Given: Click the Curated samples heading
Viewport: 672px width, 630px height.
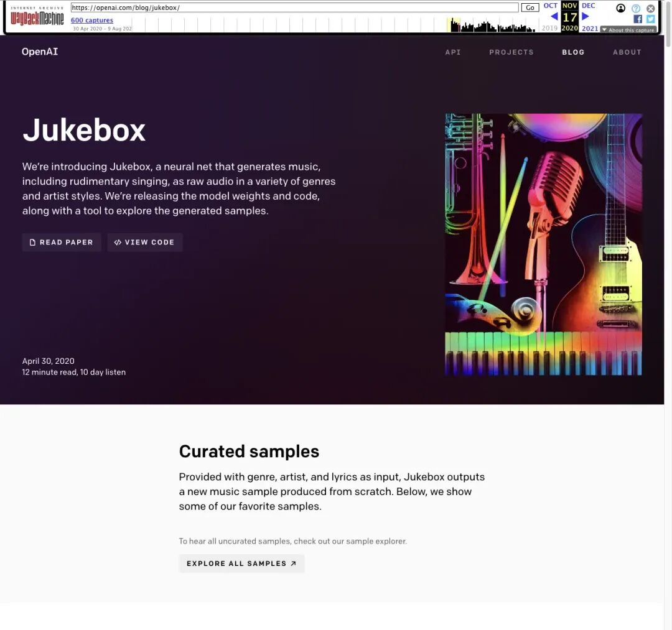Looking at the screenshot, I should (x=249, y=452).
